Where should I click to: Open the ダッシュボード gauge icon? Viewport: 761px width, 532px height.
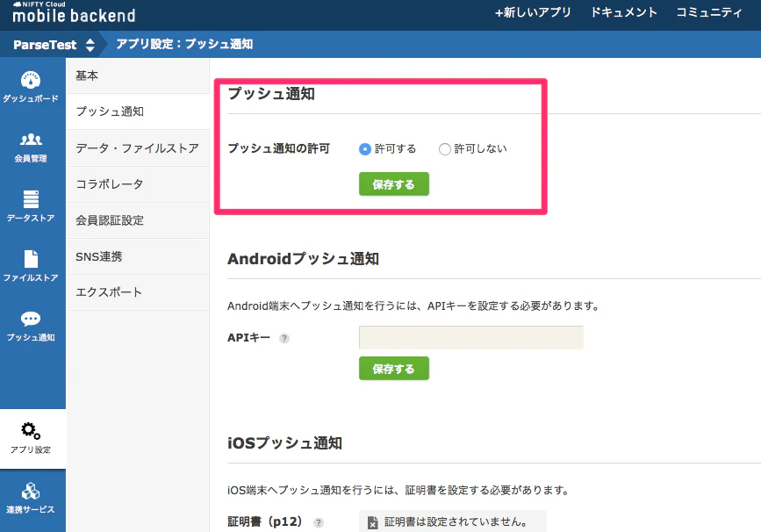[x=31, y=80]
